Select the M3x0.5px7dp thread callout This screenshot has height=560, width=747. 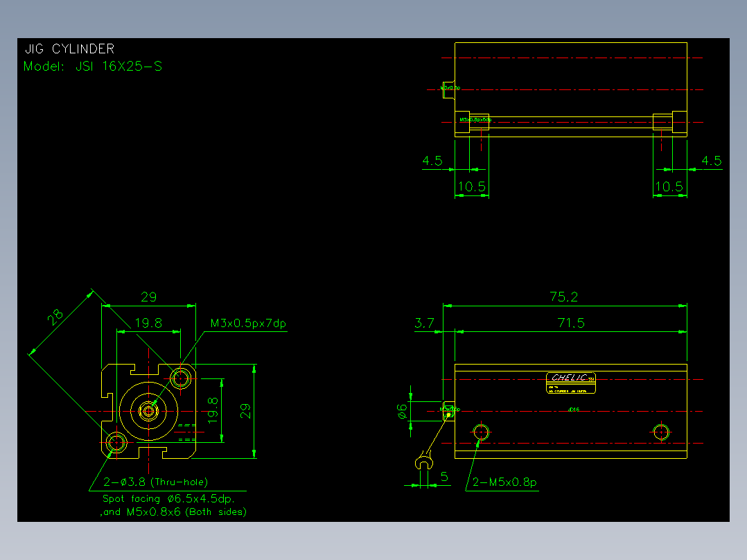click(x=248, y=323)
